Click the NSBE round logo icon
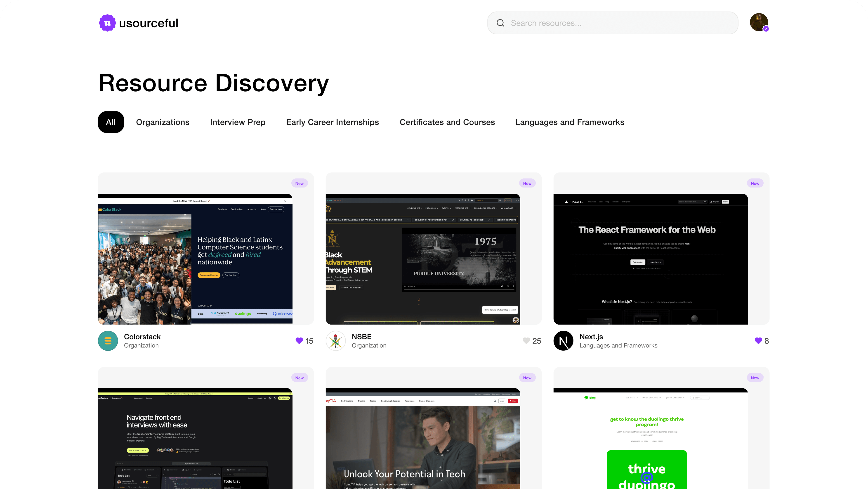Image resolution: width=868 pixels, height=489 pixels. (x=336, y=341)
